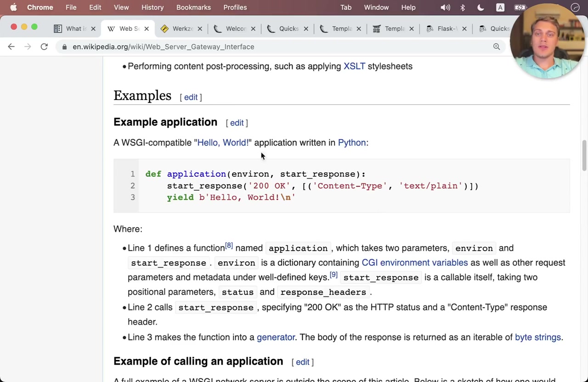
Task: Follow the CGI environment variables link
Action: pos(414,263)
